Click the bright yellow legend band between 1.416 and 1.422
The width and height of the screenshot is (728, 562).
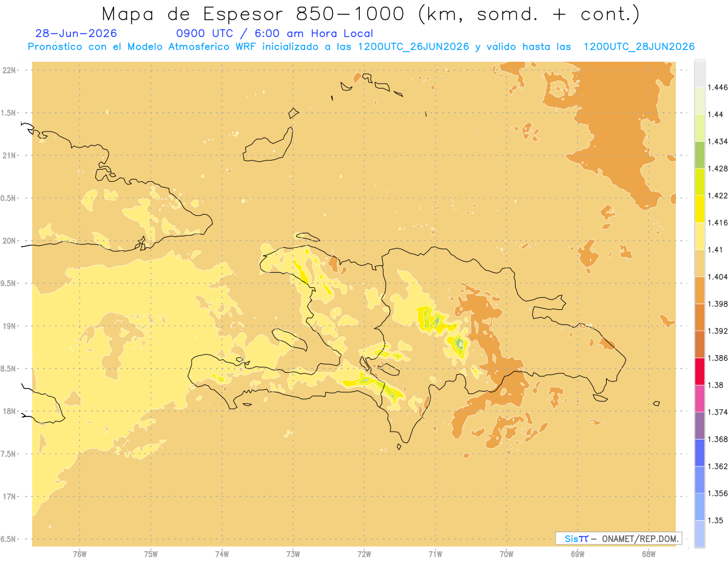(x=699, y=209)
